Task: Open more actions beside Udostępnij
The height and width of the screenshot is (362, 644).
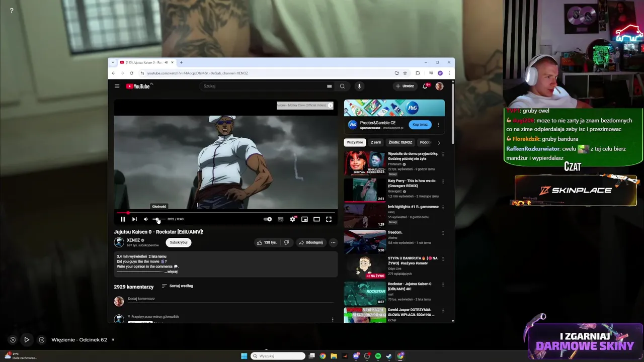Action: 333,242
